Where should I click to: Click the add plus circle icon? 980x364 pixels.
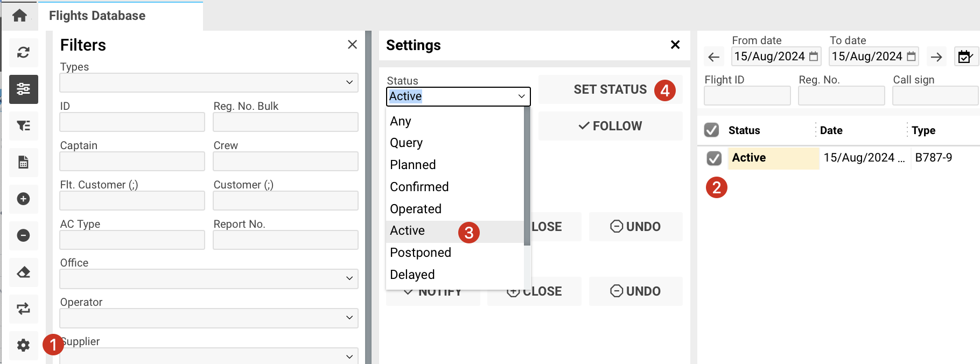click(x=23, y=199)
